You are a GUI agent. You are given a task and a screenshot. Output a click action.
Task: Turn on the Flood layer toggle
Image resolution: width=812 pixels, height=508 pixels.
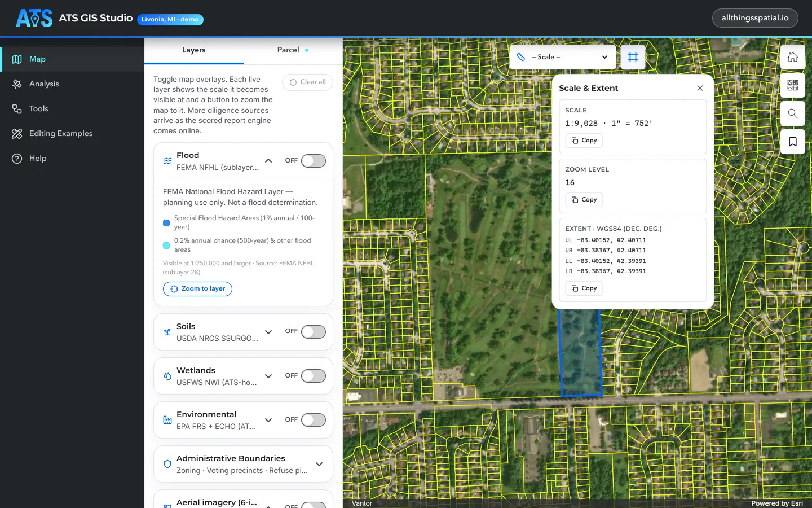314,161
